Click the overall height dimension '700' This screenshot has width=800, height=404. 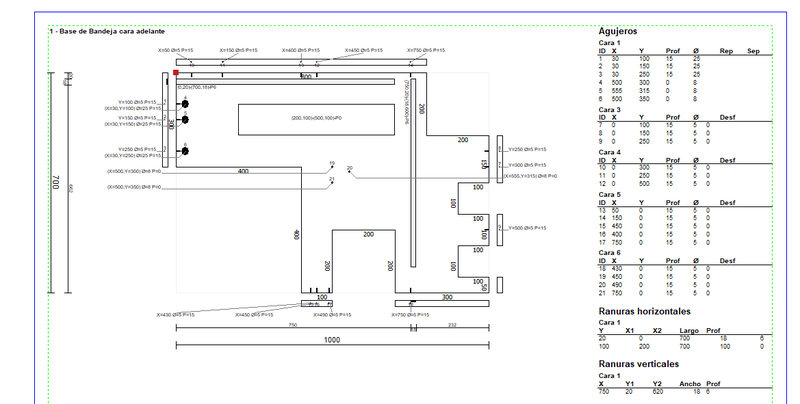tap(56, 183)
